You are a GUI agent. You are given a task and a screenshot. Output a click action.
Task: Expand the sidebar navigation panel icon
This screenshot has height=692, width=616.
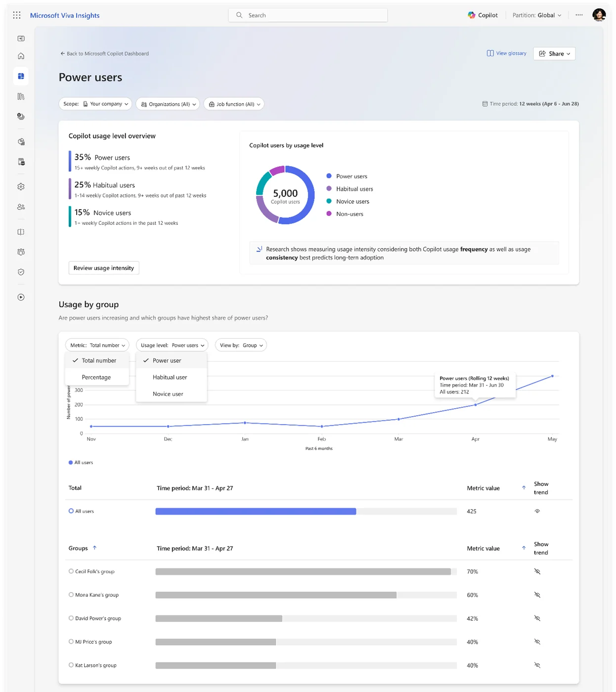pos(21,39)
